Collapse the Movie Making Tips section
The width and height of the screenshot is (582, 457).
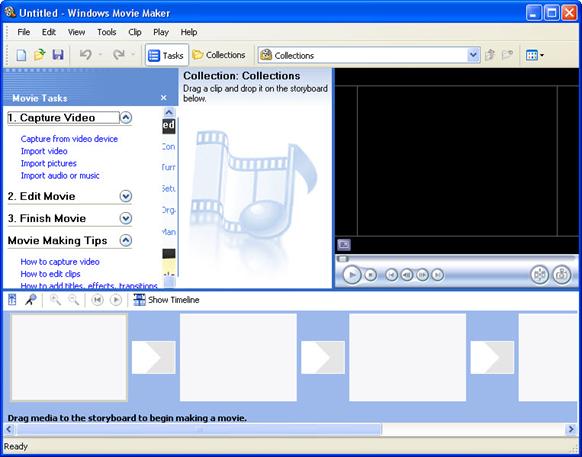(126, 241)
